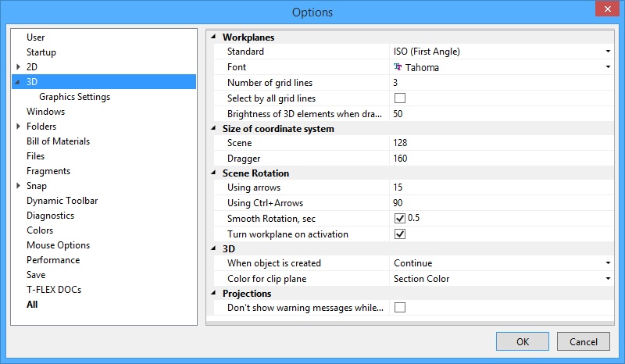Select the Diagnostics category
625x364 pixels.
(50, 216)
